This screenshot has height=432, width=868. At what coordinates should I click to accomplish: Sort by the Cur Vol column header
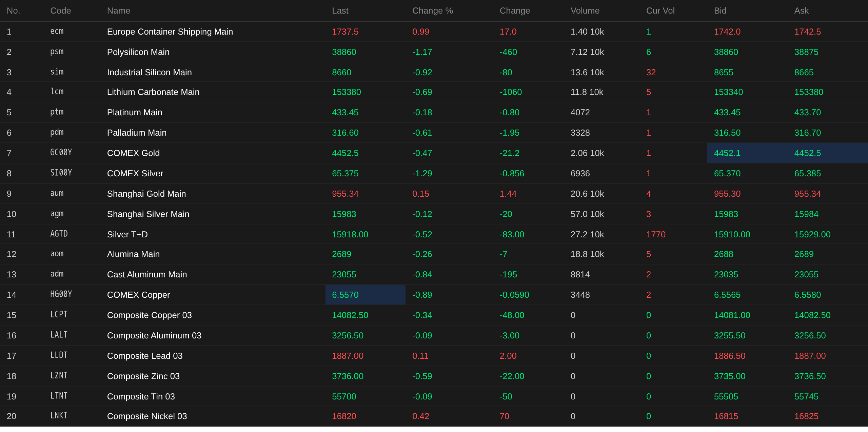(x=660, y=11)
